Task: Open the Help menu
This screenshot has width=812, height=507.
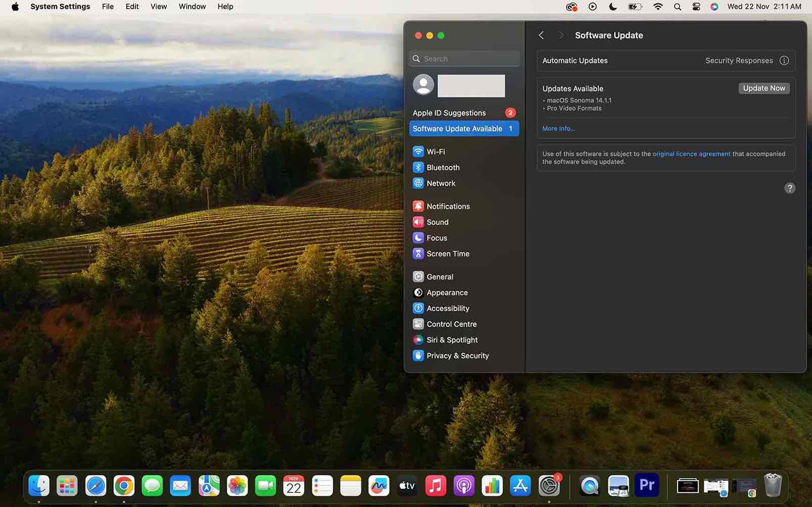Action: (x=225, y=7)
